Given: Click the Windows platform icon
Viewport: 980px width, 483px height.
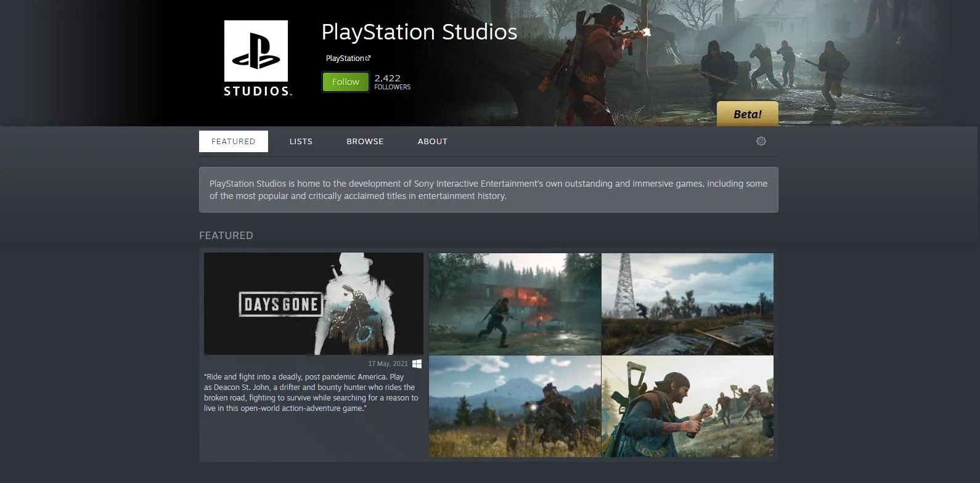Looking at the screenshot, I should [x=417, y=363].
